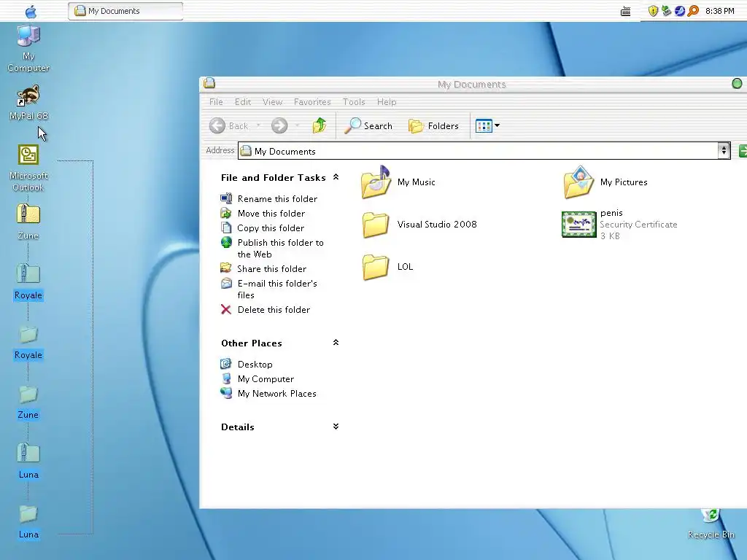The image size is (747, 560).
Task: Collapse the Other Places section
Action: tap(336, 343)
